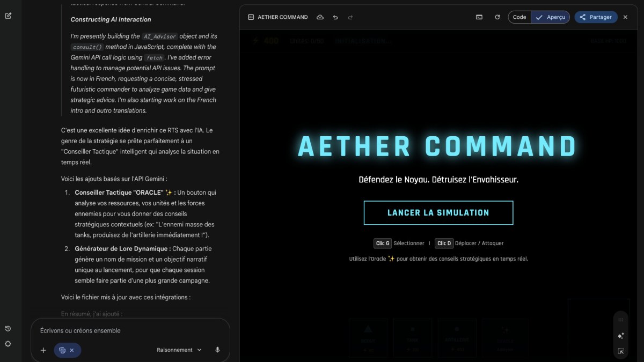Image resolution: width=644 pixels, height=362 pixels.
Task: Switch to the Code view
Action: pos(519,17)
